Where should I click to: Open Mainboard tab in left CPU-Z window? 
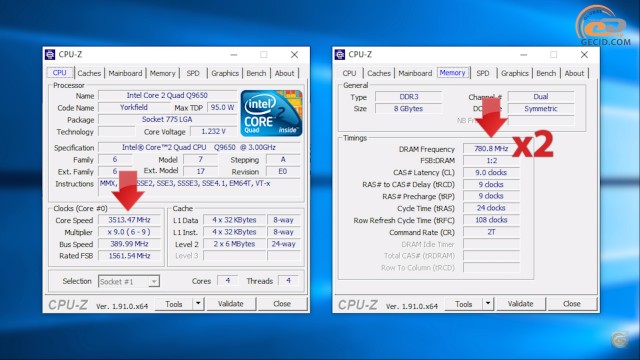coord(125,73)
